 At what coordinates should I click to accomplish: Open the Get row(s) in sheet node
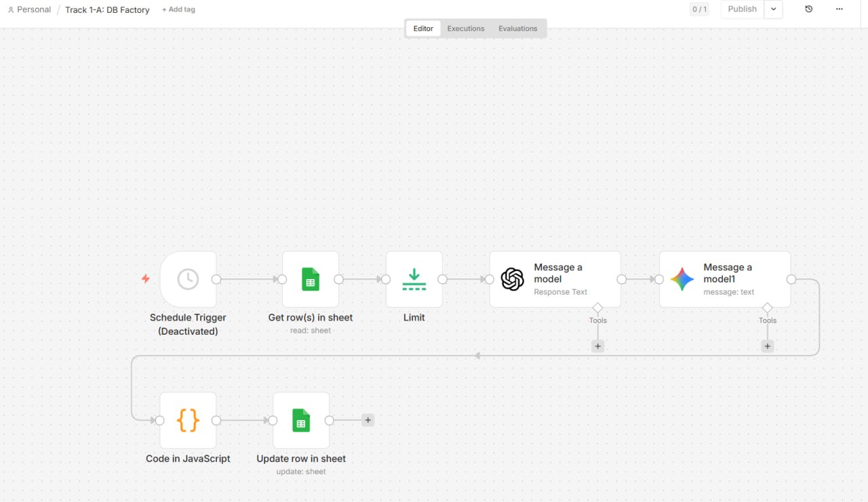pos(311,279)
